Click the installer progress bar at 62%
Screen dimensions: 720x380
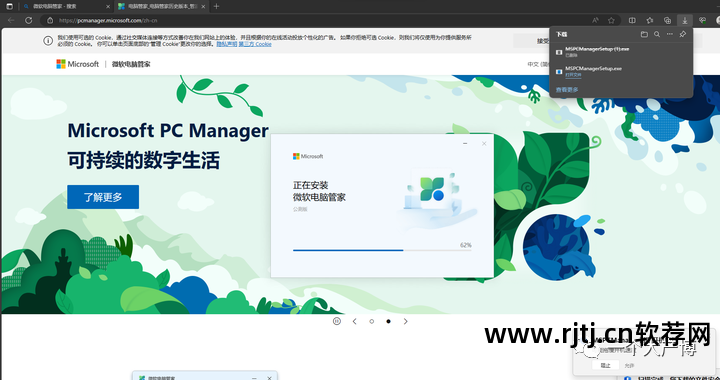click(x=382, y=250)
